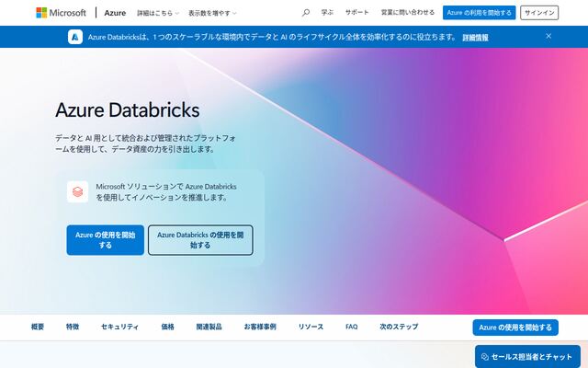
Task: Go to the 概要 tab
Action: (38, 327)
